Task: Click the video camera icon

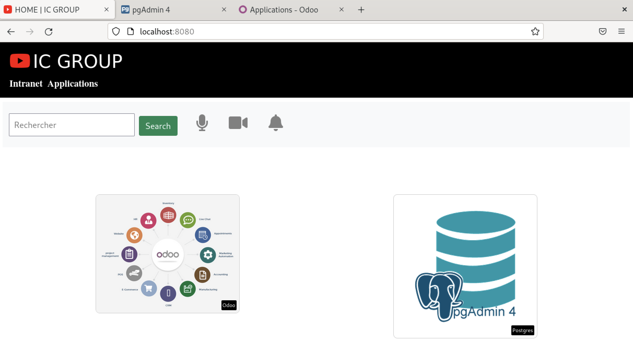Action: tap(238, 123)
